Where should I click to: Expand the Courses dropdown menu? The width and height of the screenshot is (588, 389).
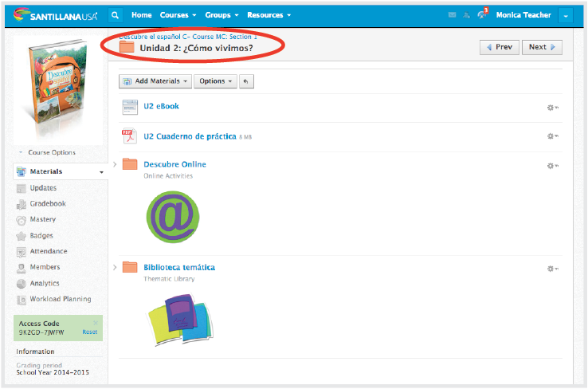click(x=178, y=15)
